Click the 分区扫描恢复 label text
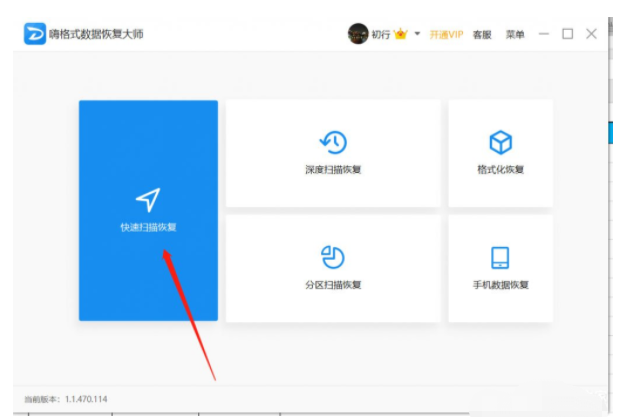This screenshot has height=417, width=620. 333,285
